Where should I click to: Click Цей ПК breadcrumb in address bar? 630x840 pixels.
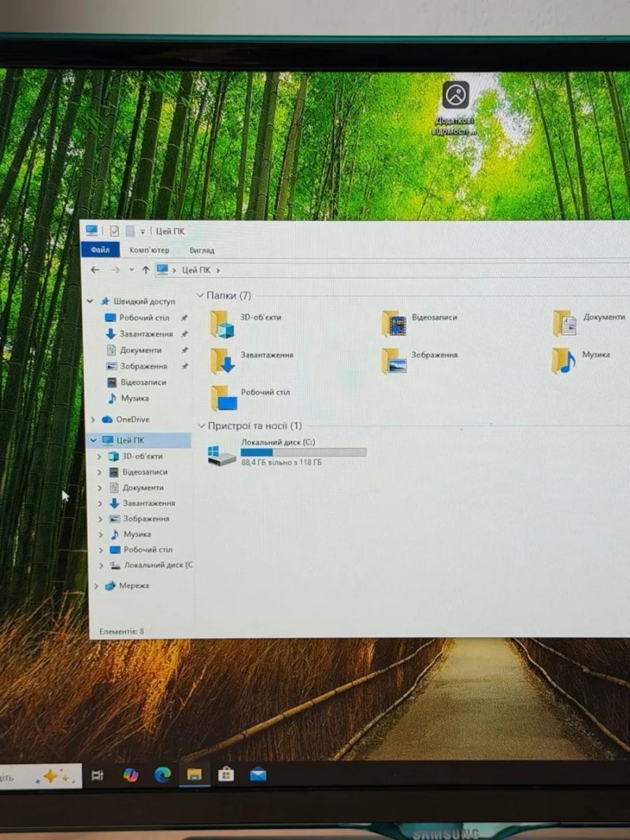pyautogui.click(x=196, y=270)
